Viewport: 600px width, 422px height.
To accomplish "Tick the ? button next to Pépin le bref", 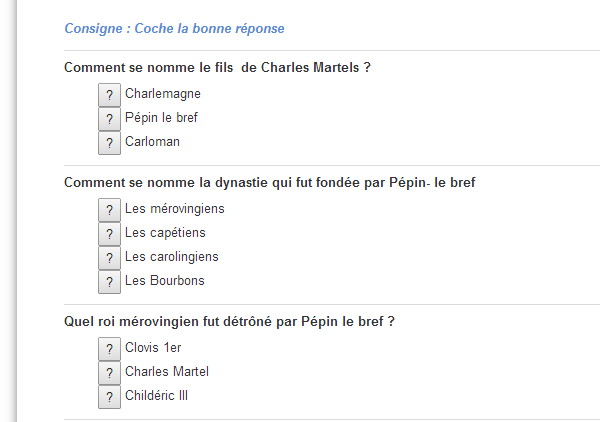I will (109, 119).
